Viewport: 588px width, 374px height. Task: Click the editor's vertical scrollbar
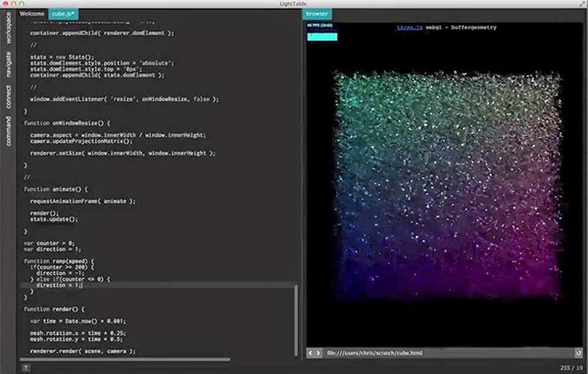point(296,320)
